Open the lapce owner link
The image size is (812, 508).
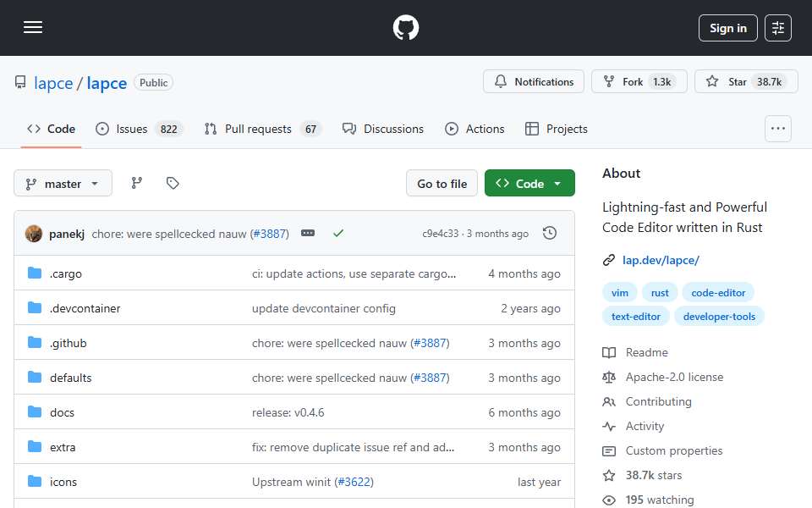tap(53, 83)
